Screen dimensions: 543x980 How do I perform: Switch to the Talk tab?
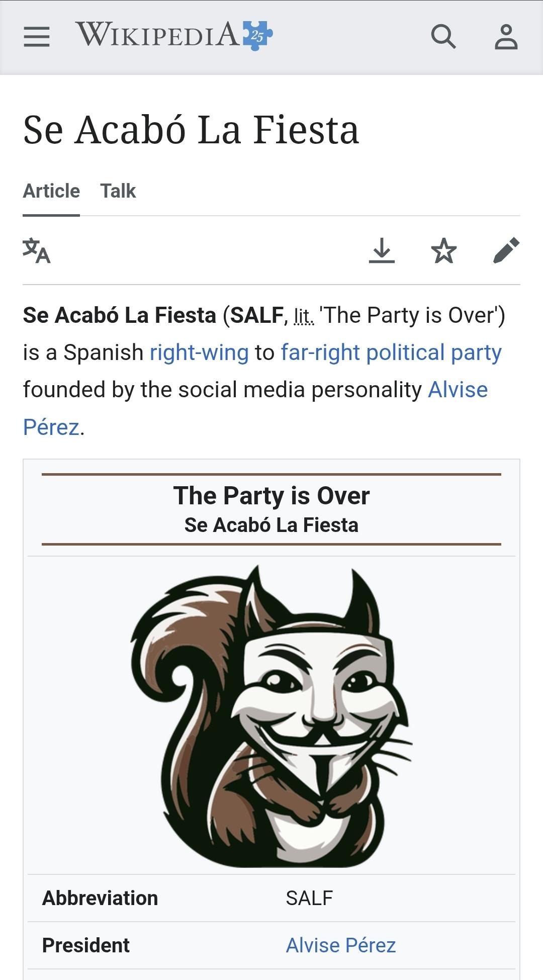pyautogui.click(x=118, y=191)
